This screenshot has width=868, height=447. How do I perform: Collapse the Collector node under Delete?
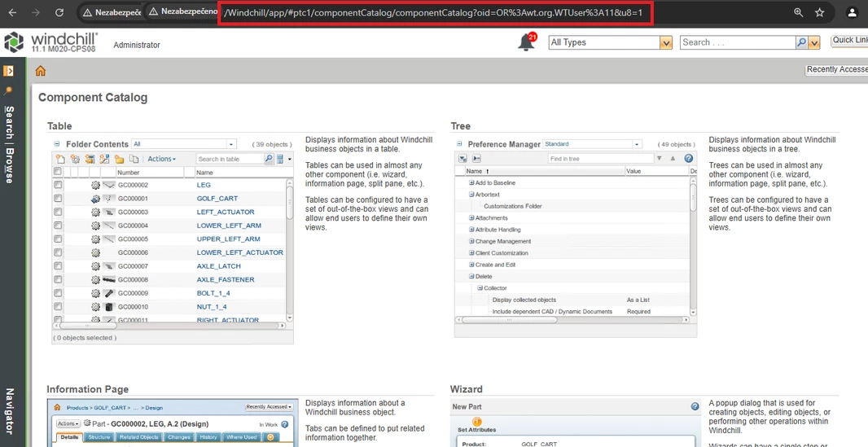(x=480, y=288)
